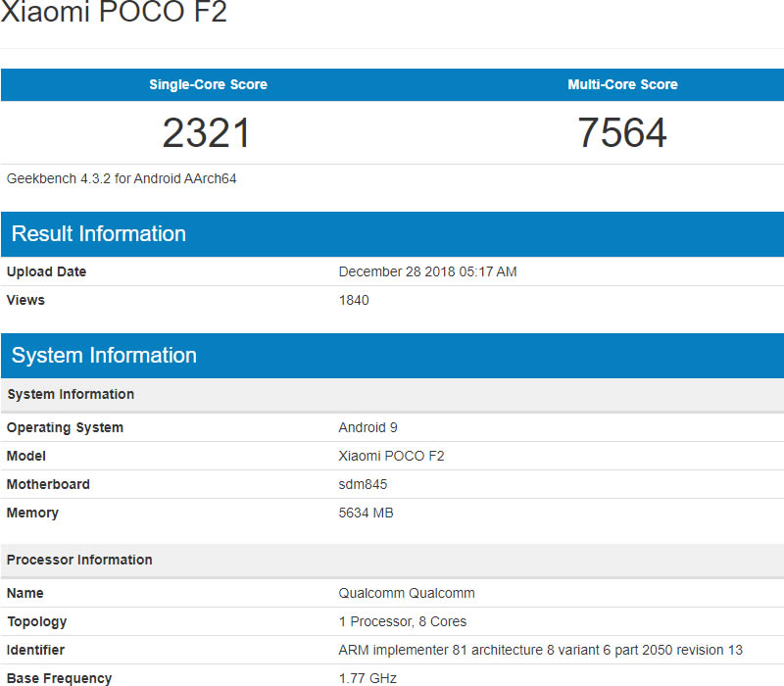784x686 pixels.
Task: Select the Single-Core Score header
Action: [x=208, y=84]
